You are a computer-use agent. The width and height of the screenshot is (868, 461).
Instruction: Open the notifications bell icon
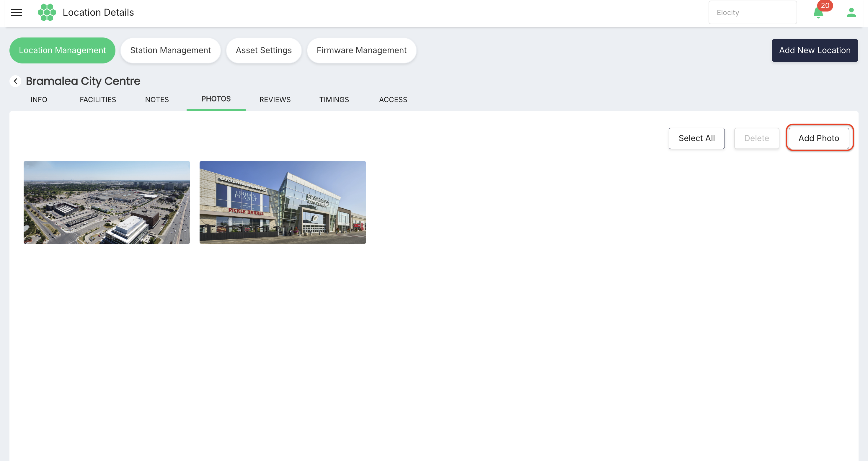pyautogui.click(x=818, y=13)
